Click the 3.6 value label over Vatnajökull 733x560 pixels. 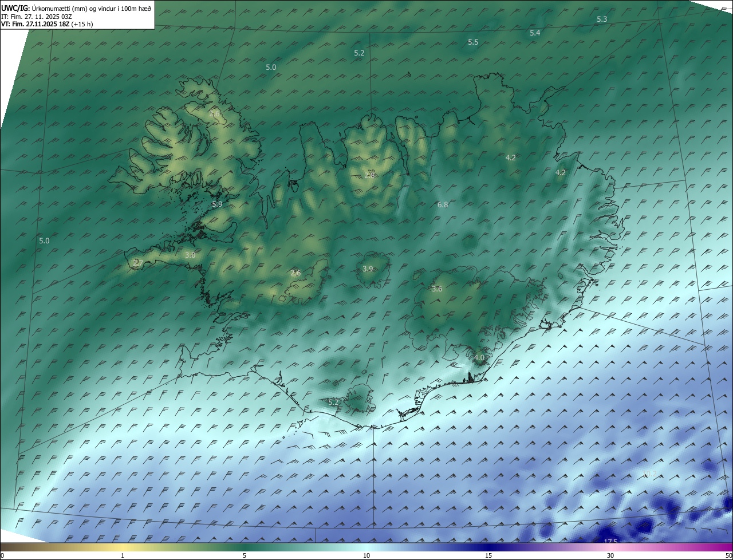pos(437,289)
